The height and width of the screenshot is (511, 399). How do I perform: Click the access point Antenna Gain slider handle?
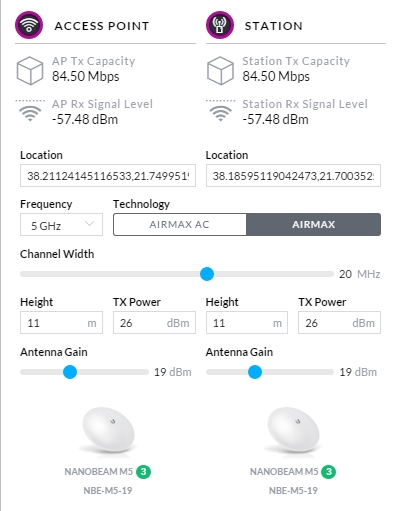[70, 372]
